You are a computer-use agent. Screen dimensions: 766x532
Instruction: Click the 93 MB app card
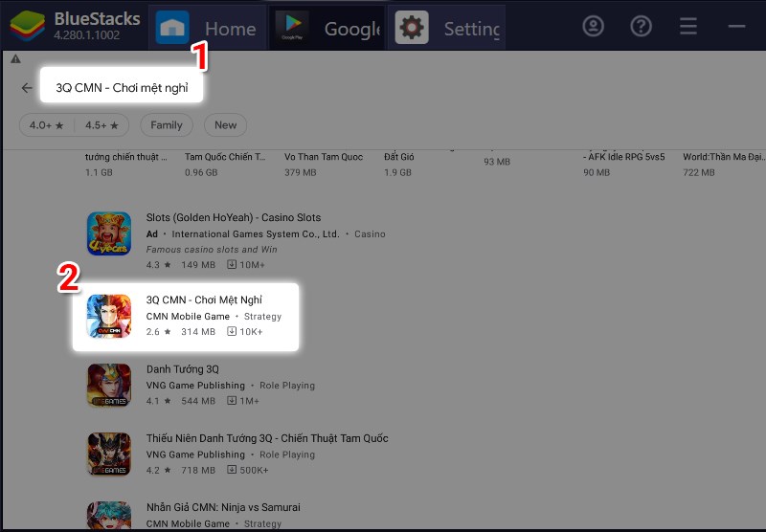[x=497, y=162]
